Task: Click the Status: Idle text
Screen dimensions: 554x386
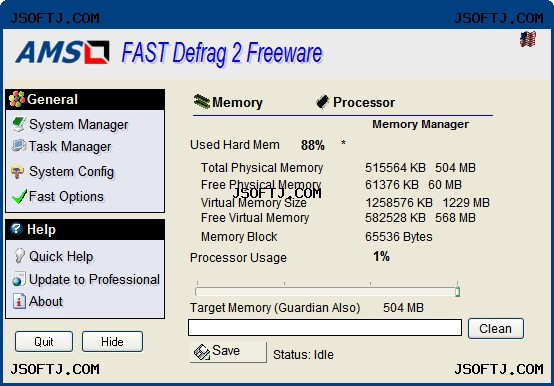Action: coord(303,355)
